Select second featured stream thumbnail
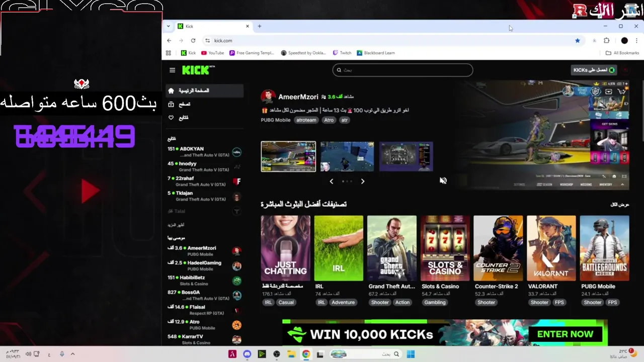Screen dimensions: 644x362 coord(347,156)
